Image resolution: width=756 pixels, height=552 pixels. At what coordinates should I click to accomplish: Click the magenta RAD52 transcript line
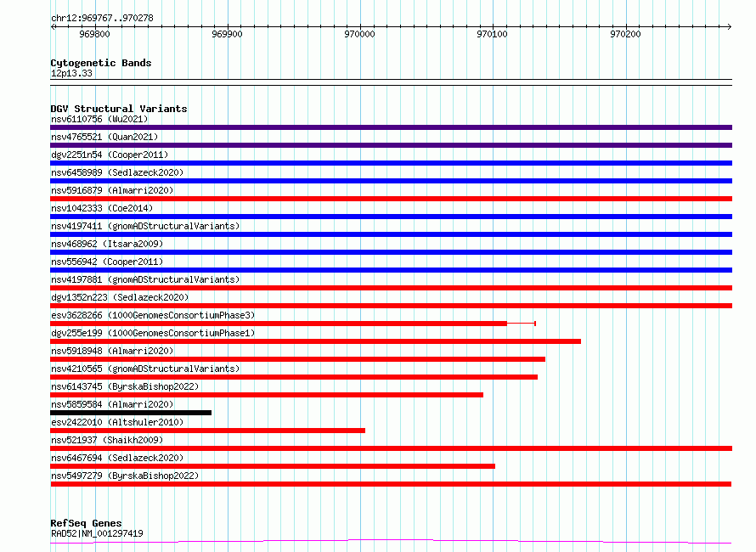[x=391, y=542]
